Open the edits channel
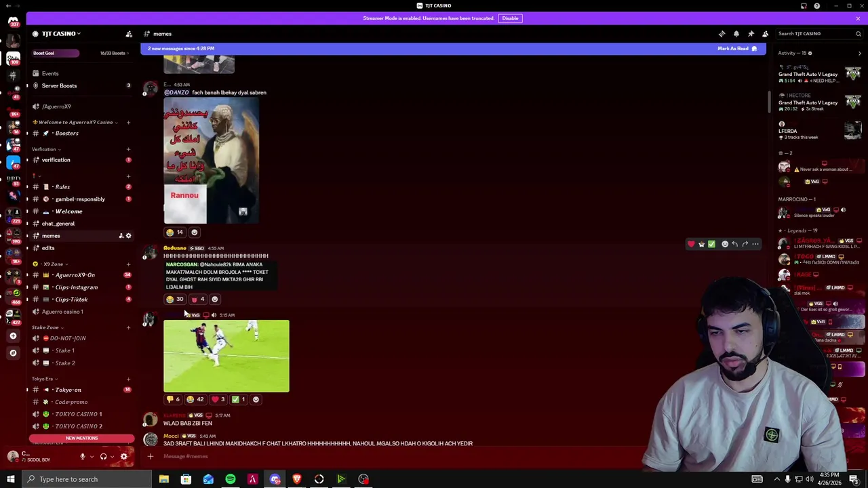 pos(81,248)
